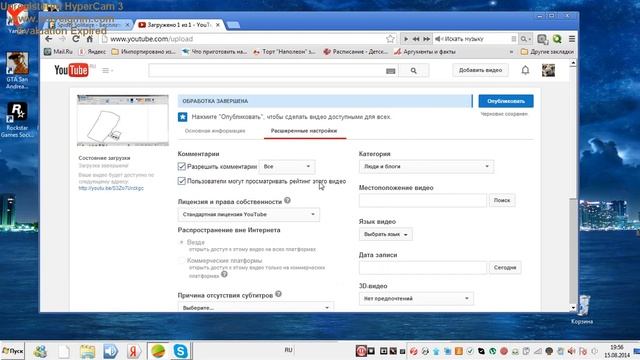Viewport: 640px width, 360px height.
Task: Open the video language dropdown
Action: point(386,234)
